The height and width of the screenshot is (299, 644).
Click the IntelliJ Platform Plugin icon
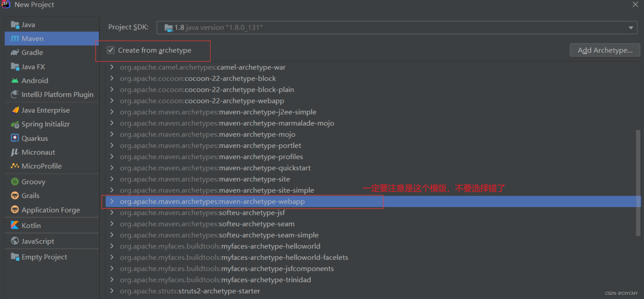pyautogui.click(x=15, y=95)
